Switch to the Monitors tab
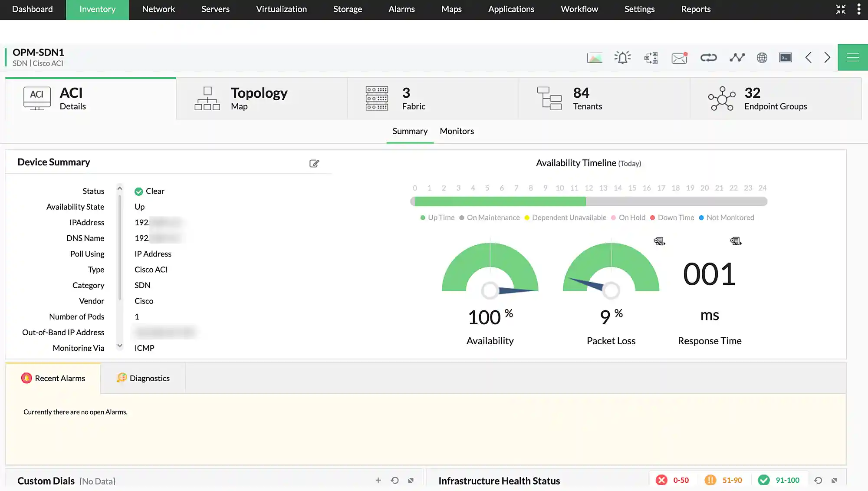The width and height of the screenshot is (868, 491). [457, 131]
